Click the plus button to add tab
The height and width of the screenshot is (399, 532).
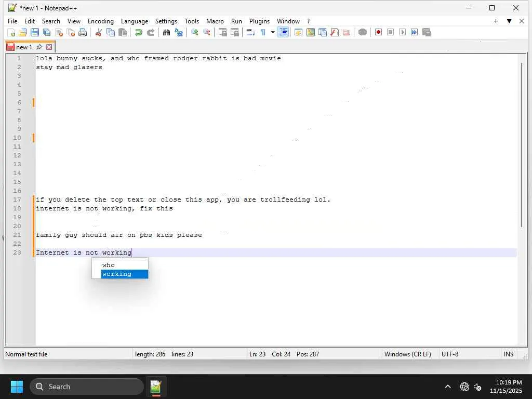click(x=496, y=21)
